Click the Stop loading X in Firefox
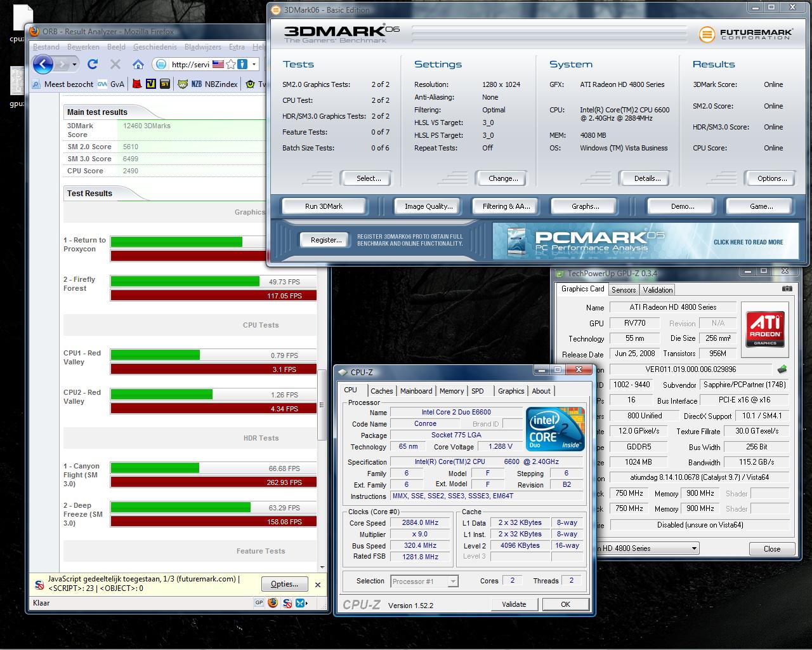Image resolution: width=812 pixels, height=650 pixels. (115, 64)
